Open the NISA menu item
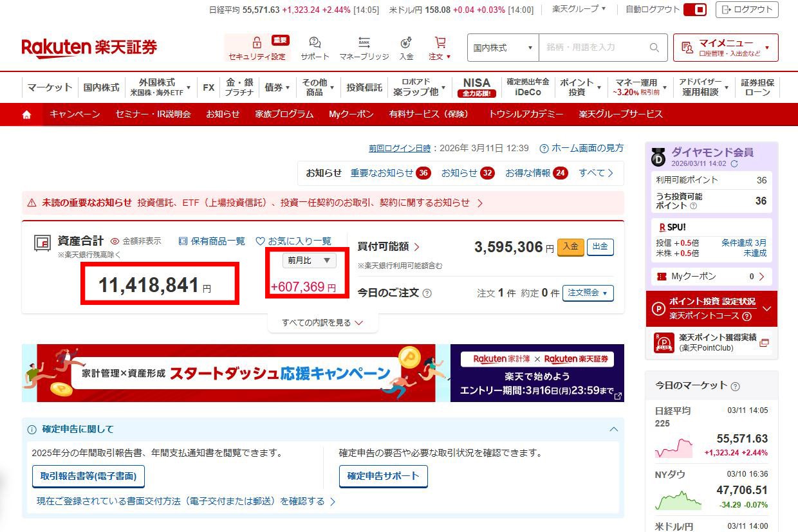This screenshot has width=798, height=532. [476, 87]
